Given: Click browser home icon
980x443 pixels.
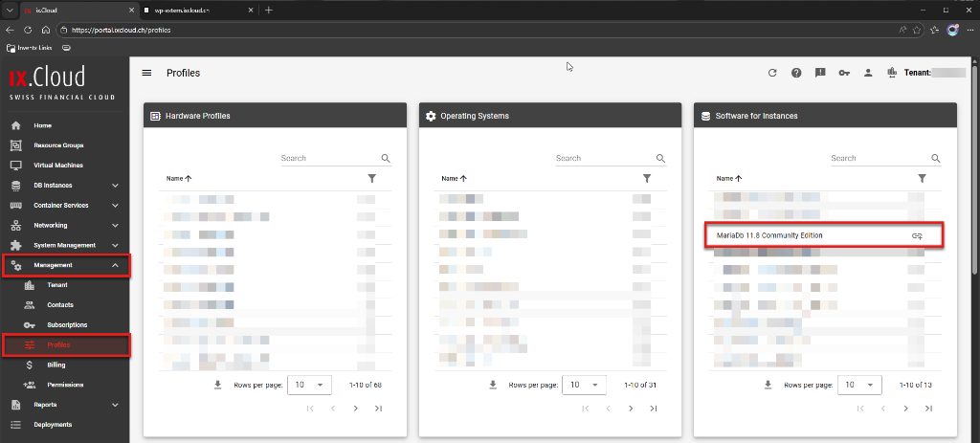Looking at the screenshot, I should [46, 30].
